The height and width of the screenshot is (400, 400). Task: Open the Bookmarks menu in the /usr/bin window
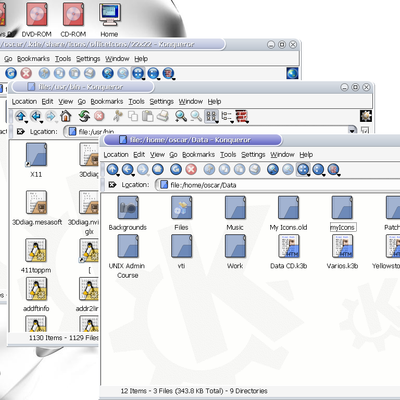(x=107, y=101)
